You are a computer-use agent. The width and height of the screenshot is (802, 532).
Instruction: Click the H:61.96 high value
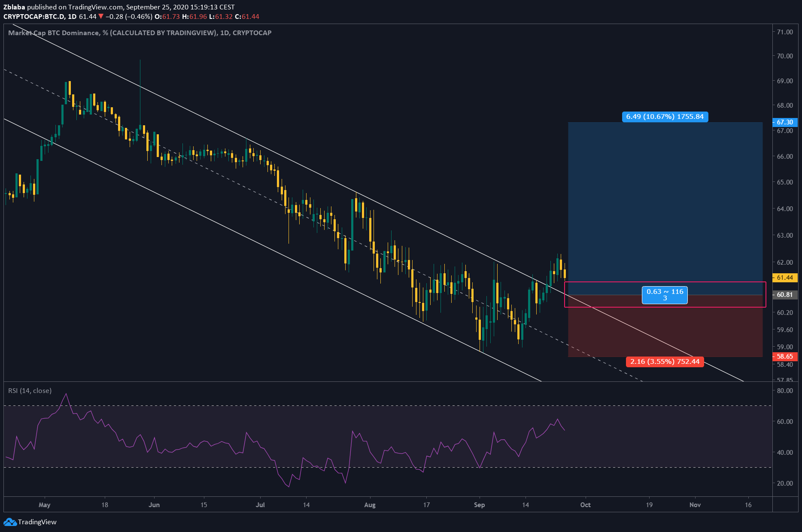[194, 16]
